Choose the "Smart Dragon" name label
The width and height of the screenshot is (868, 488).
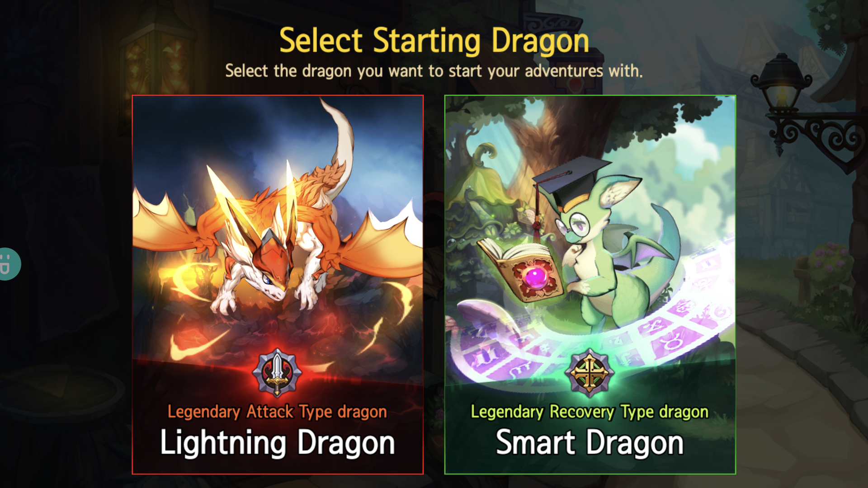pos(590,443)
